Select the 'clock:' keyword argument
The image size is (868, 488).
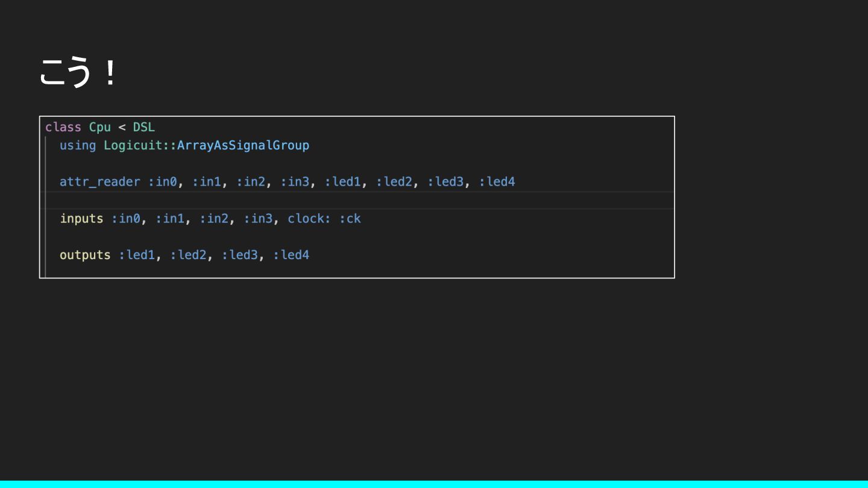pos(309,219)
